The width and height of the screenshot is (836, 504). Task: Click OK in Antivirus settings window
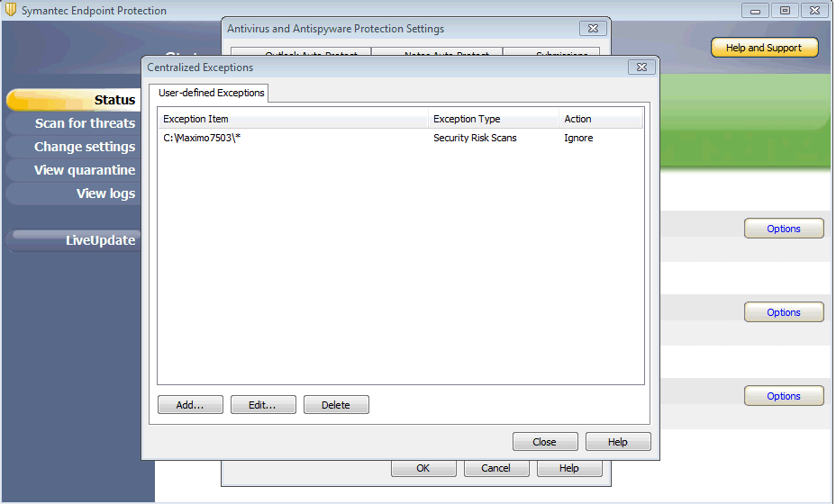tap(423, 468)
